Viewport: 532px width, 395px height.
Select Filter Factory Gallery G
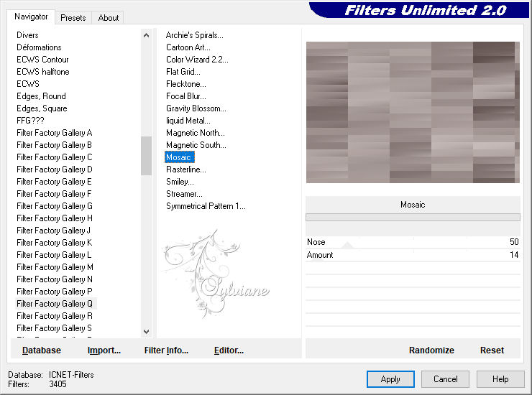point(55,206)
